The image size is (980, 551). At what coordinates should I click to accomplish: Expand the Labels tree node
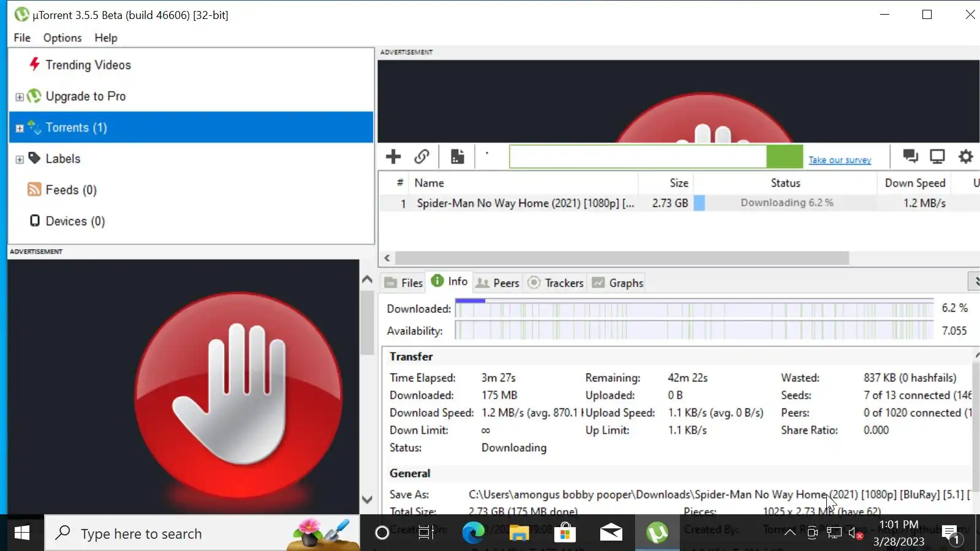pos(20,159)
